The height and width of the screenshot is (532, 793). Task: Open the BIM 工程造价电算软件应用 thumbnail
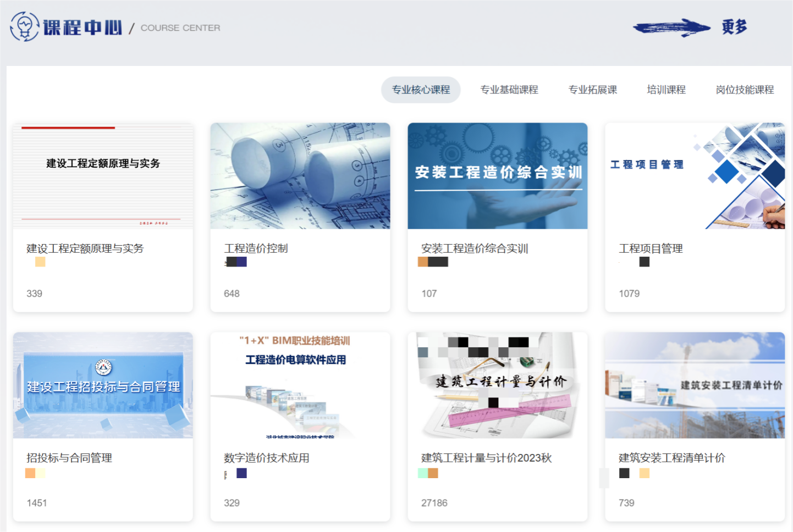tap(300, 385)
